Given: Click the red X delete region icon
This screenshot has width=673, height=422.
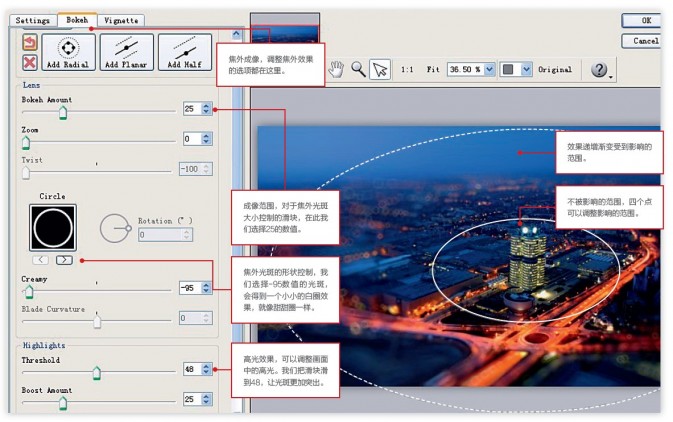Looking at the screenshot, I should [30, 63].
